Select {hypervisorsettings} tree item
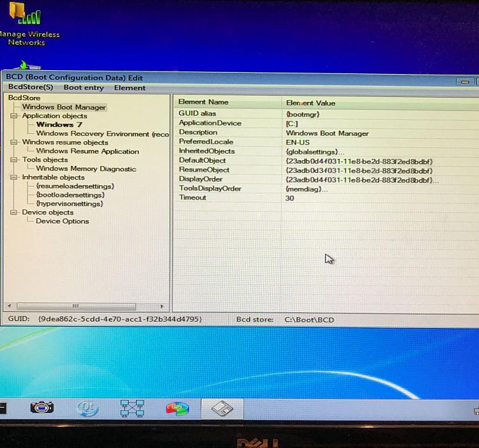Image resolution: width=479 pixels, height=448 pixels. click(x=70, y=204)
